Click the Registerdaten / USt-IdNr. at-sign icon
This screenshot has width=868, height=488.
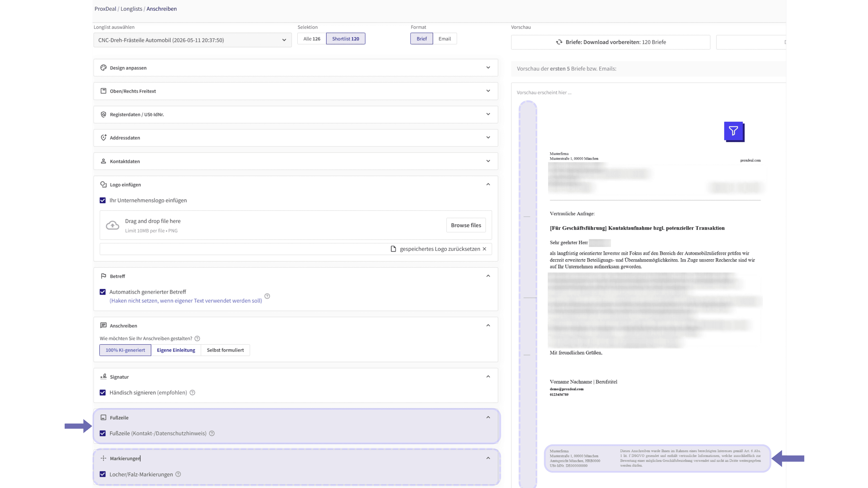pyautogui.click(x=104, y=115)
